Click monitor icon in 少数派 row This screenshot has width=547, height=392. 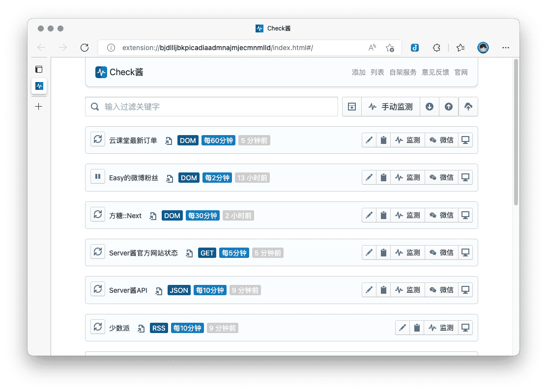[465, 328]
